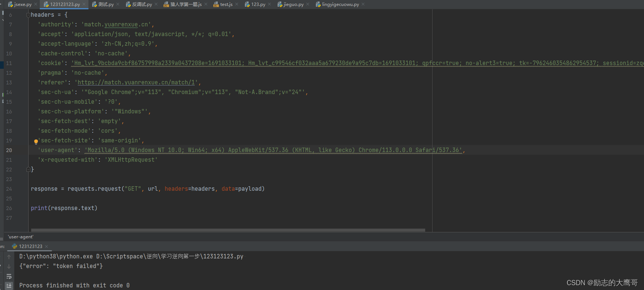This screenshot has height=290, width=644.
Task: Close the lingyigecuowu.py tab
Action: click(363, 4)
